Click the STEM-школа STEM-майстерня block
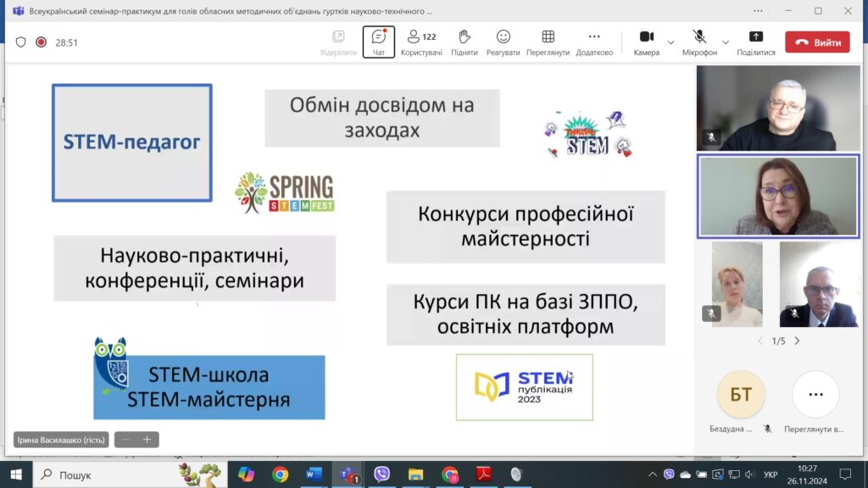This screenshot has width=868, height=488. pos(209,387)
